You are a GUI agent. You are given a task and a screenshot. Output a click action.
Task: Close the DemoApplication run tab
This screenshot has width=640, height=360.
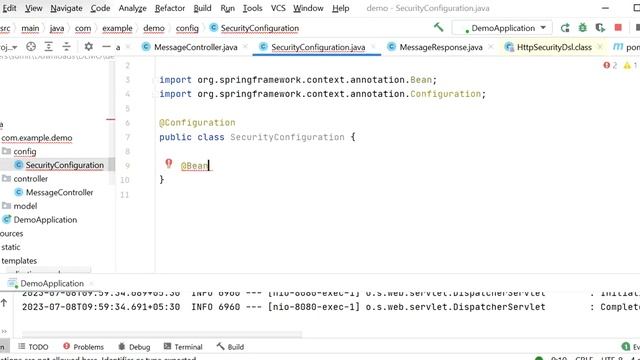click(x=91, y=283)
